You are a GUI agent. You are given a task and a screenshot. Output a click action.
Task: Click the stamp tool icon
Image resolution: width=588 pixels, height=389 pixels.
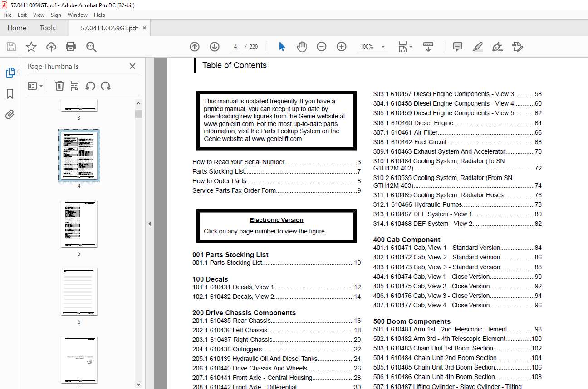pyautogui.click(x=517, y=47)
